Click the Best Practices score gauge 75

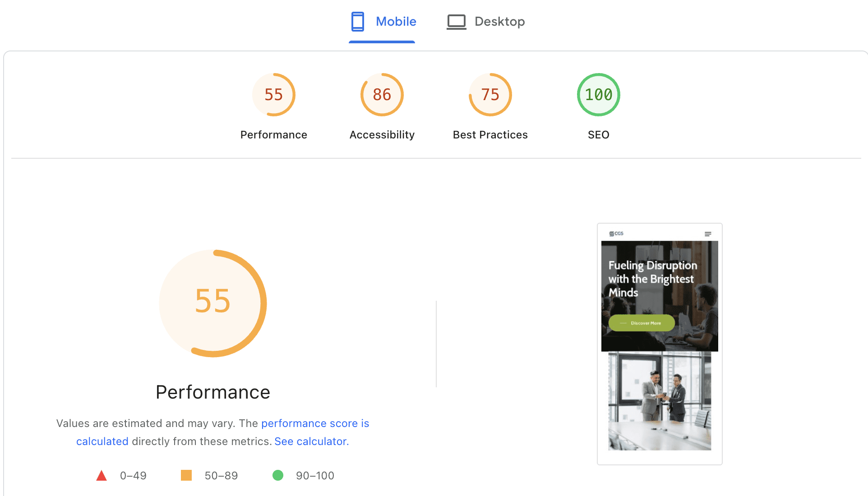(x=490, y=95)
